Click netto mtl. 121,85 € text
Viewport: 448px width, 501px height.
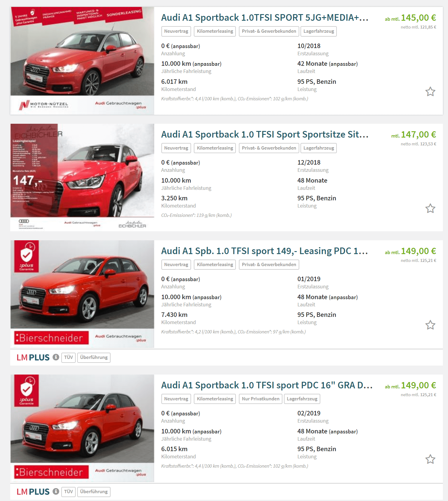418,27
